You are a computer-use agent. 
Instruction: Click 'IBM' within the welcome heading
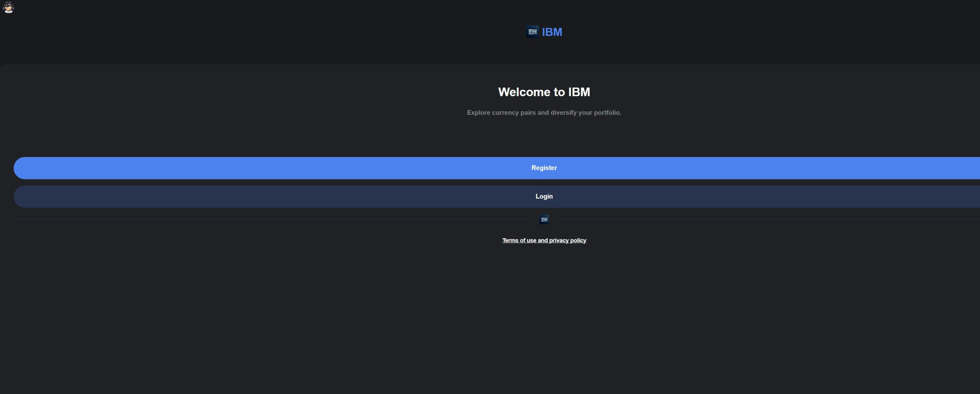pos(579,92)
